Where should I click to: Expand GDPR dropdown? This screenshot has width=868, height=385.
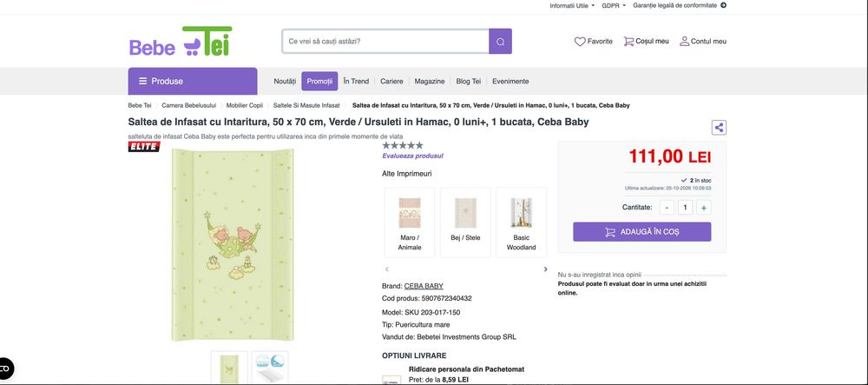tap(614, 5)
